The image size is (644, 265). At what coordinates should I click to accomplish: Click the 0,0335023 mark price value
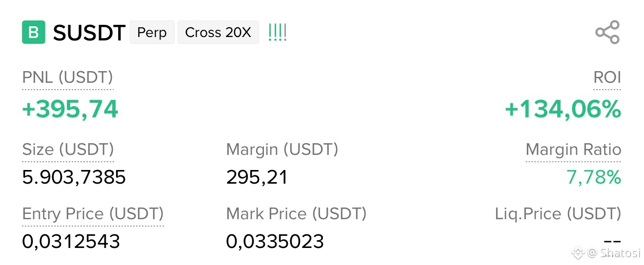coord(275,242)
